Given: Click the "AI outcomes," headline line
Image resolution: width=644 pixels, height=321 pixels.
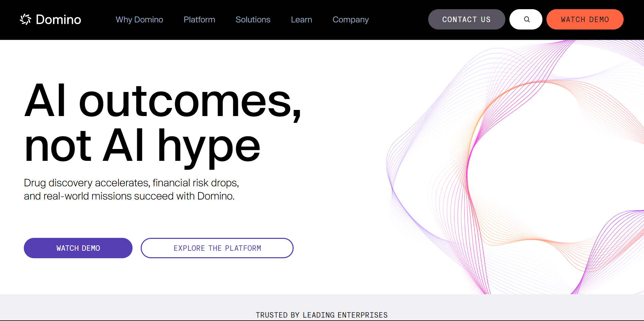Looking at the screenshot, I should (162, 101).
